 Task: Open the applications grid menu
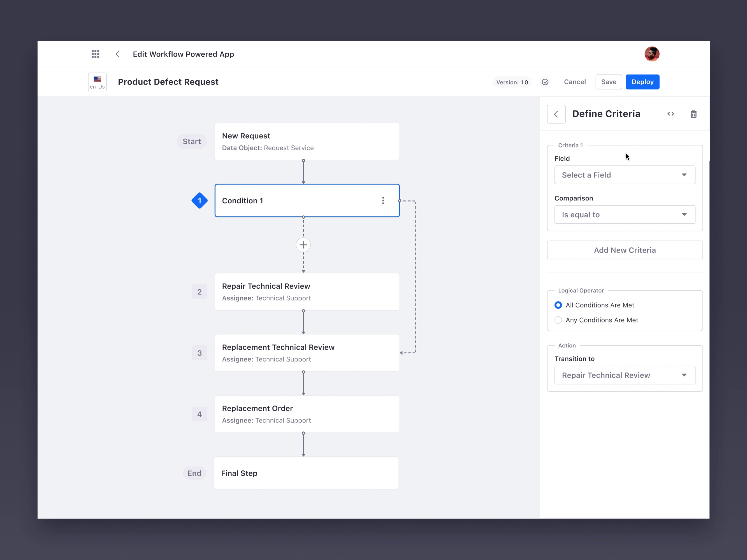click(x=95, y=54)
